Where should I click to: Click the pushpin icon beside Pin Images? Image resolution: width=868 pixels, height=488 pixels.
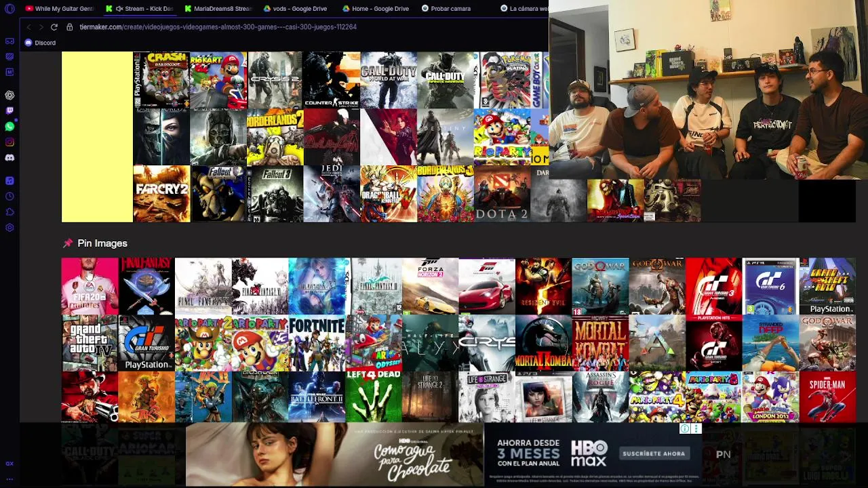68,243
